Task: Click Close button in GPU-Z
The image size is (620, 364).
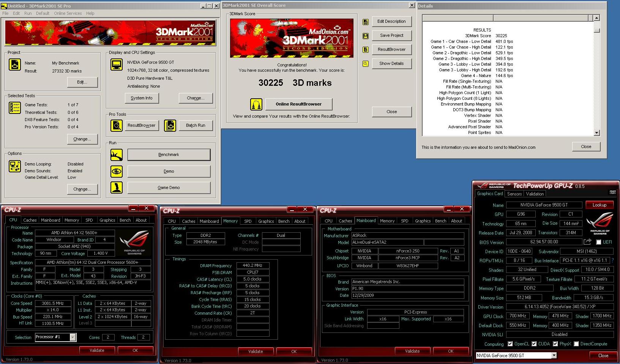Action: (603, 356)
